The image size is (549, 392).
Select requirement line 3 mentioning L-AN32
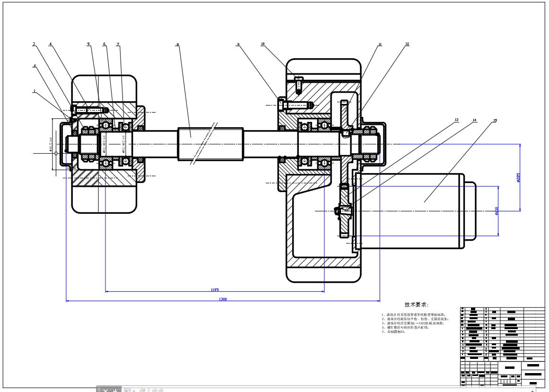click(413, 323)
